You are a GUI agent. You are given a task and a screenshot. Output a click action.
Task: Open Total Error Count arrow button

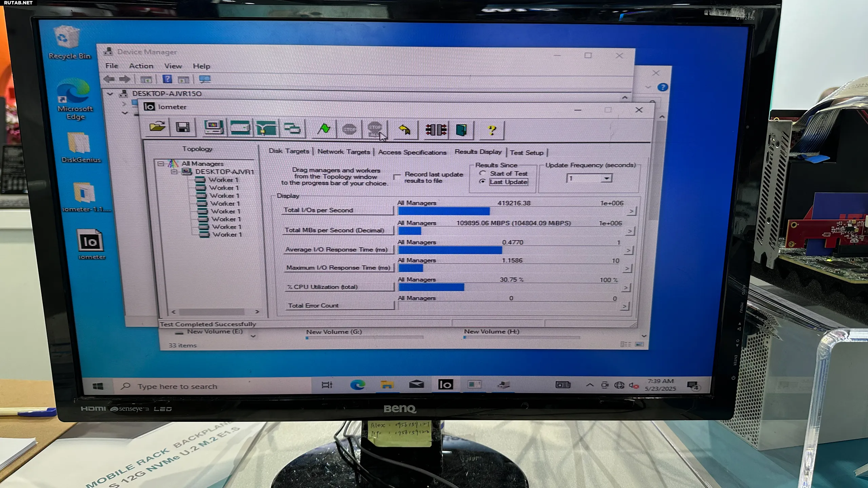(625, 307)
